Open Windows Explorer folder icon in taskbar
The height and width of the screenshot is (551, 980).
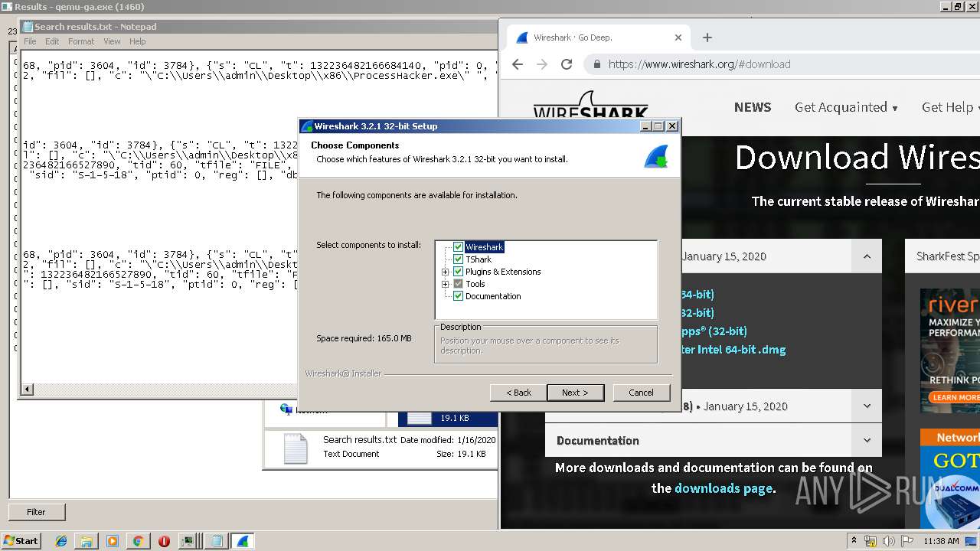tap(87, 541)
